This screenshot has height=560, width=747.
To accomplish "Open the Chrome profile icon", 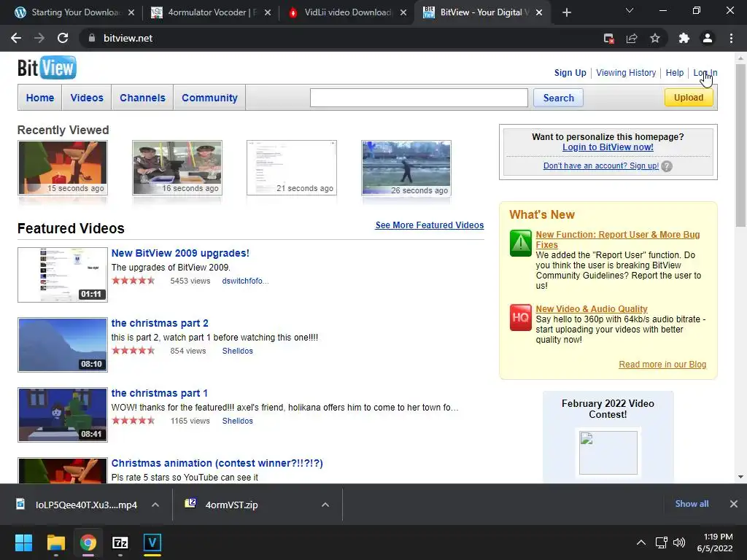I will coord(708,38).
